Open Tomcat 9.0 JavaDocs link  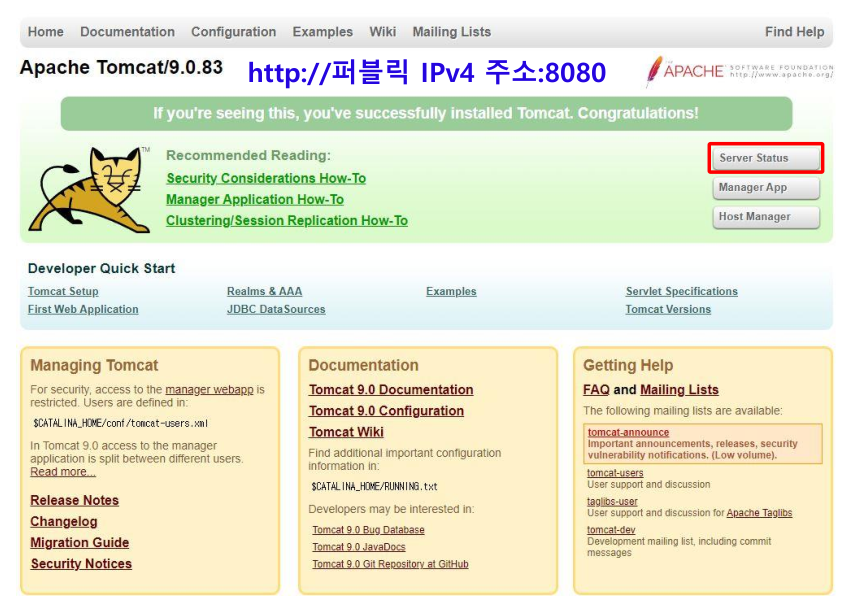[x=359, y=547]
